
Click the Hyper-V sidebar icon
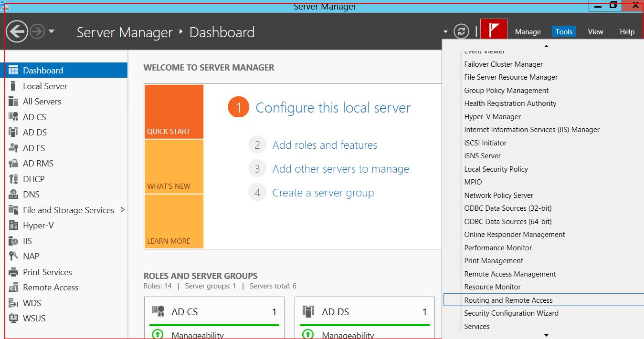click(x=14, y=226)
